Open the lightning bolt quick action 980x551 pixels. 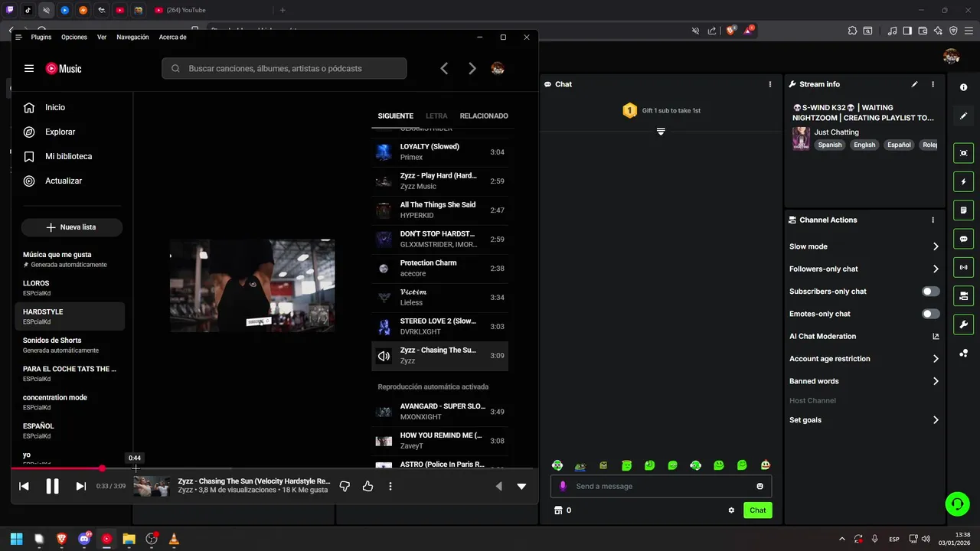pos(963,182)
